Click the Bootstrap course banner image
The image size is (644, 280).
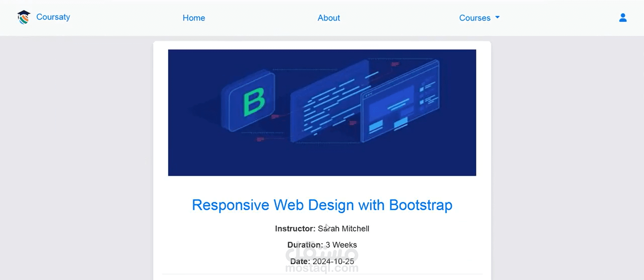pos(322,113)
